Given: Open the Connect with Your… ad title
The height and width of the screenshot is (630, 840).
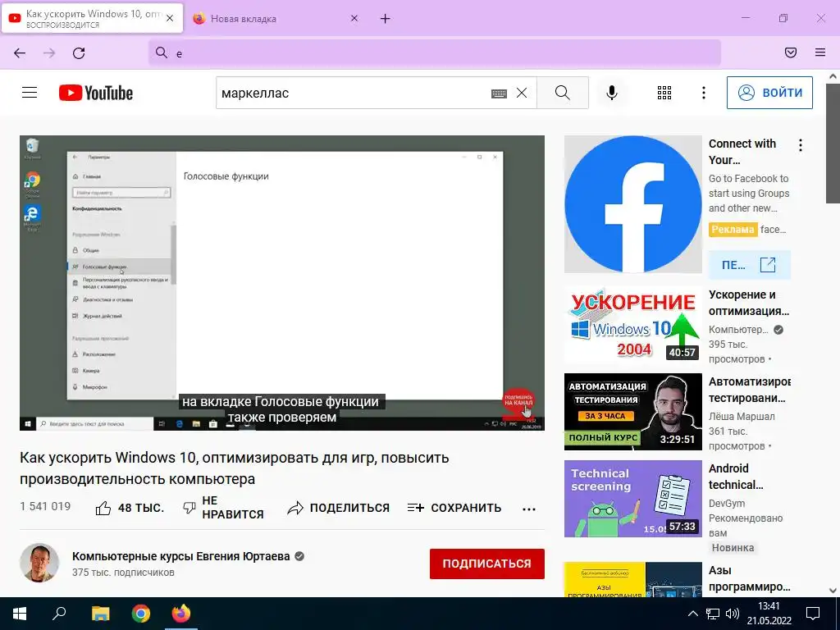Looking at the screenshot, I should (742, 152).
